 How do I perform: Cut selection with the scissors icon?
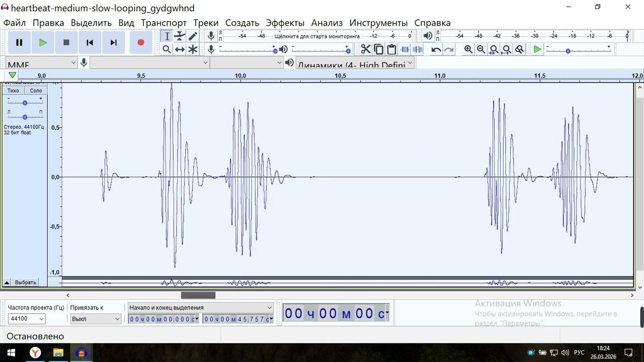pos(366,49)
